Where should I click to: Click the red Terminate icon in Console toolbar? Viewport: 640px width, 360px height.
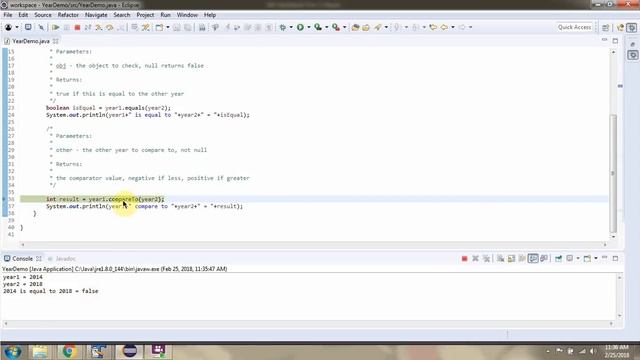click(x=464, y=258)
